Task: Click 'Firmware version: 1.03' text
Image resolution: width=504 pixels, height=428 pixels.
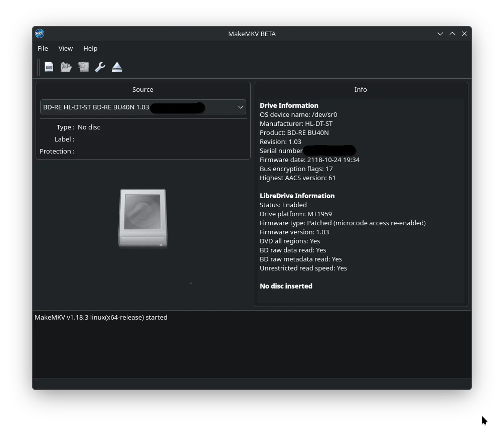Action: (x=294, y=232)
